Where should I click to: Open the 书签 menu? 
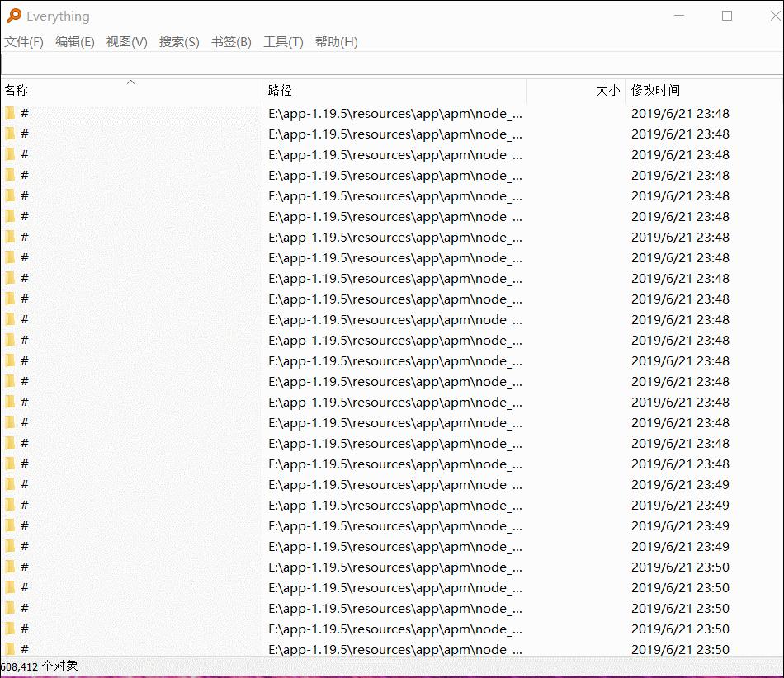(x=231, y=41)
